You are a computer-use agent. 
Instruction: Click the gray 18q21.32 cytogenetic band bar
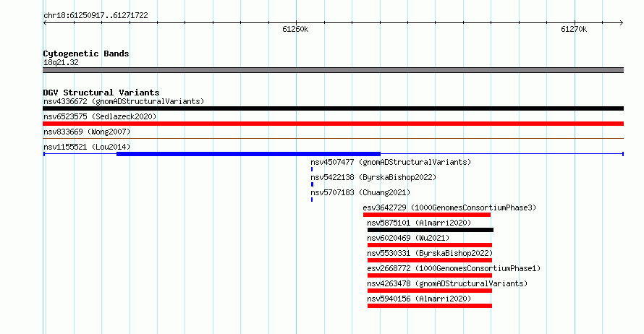click(333, 70)
